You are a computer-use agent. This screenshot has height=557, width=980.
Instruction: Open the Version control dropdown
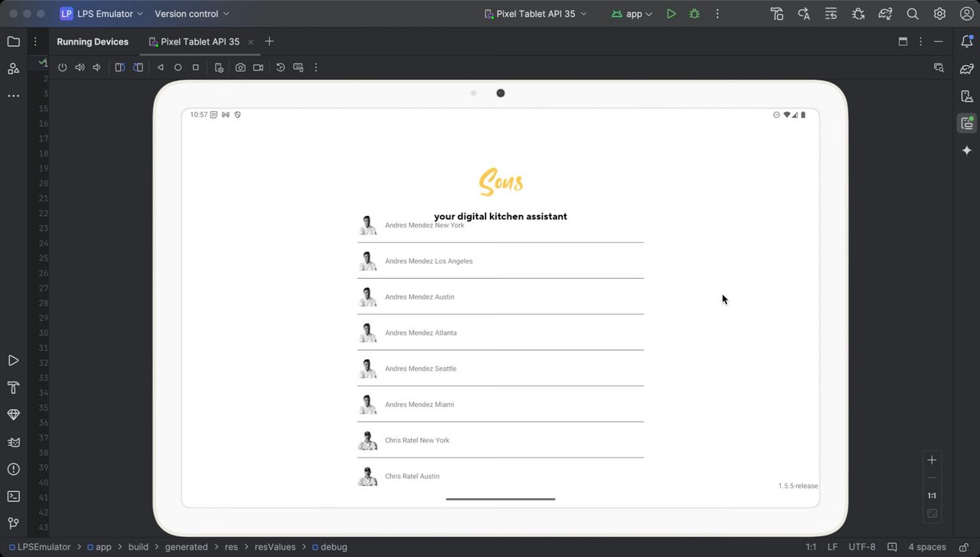pyautogui.click(x=192, y=14)
